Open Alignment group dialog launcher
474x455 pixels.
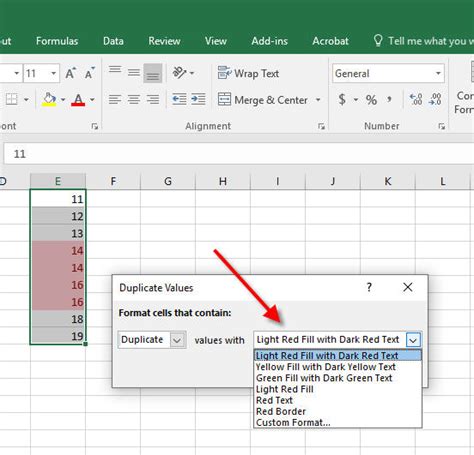pos(321,126)
